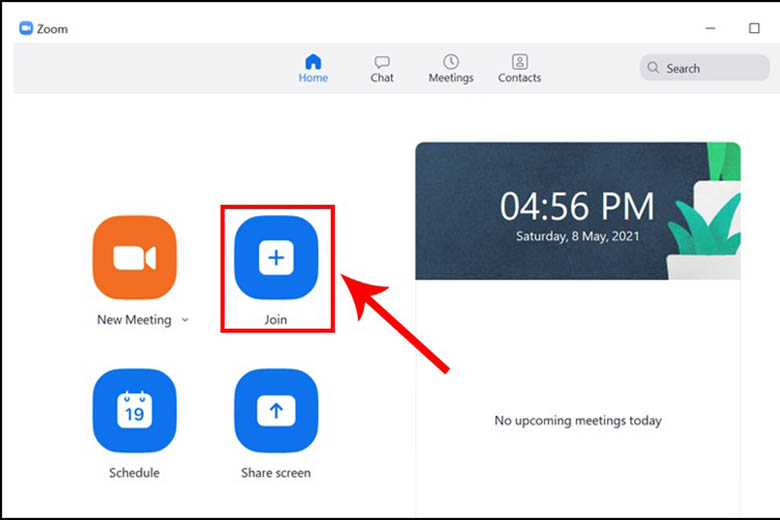This screenshot has width=780, height=520.
Task: Focus the Search field
Action: (x=704, y=68)
